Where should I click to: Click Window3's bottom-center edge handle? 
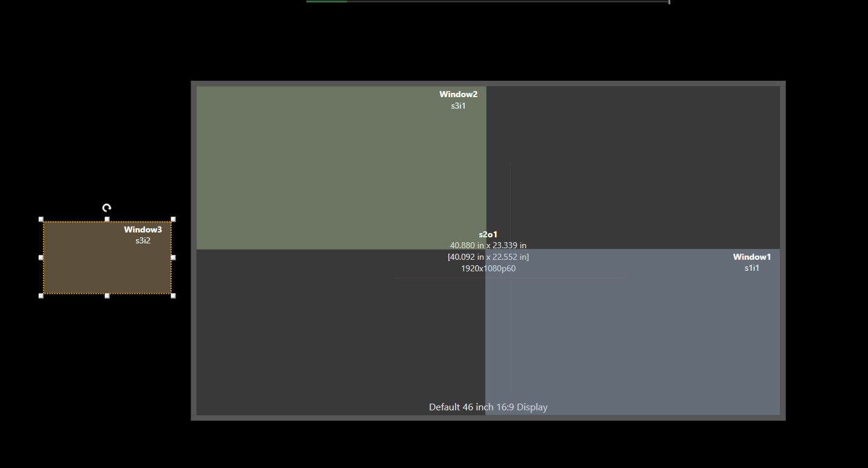(107, 296)
